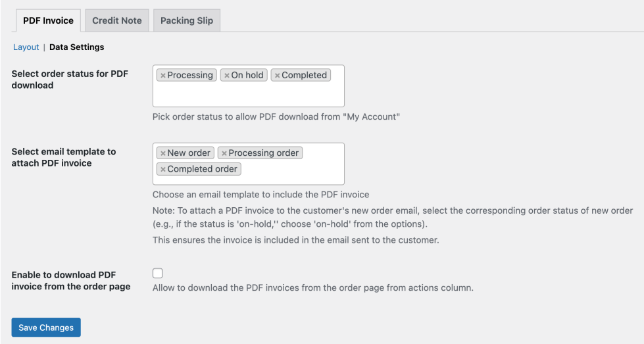Switch to the Credit Note tab
Viewport: 644px width, 344px height.
point(117,20)
